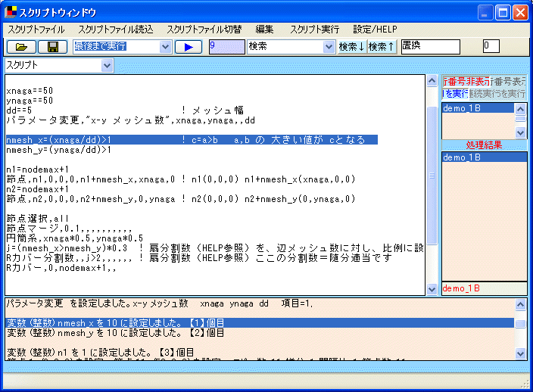Image resolution: width=533 pixels, height=392 pixels.
Task: Select log line n1 を 1 に設定
Action: [x=100, y=353]
